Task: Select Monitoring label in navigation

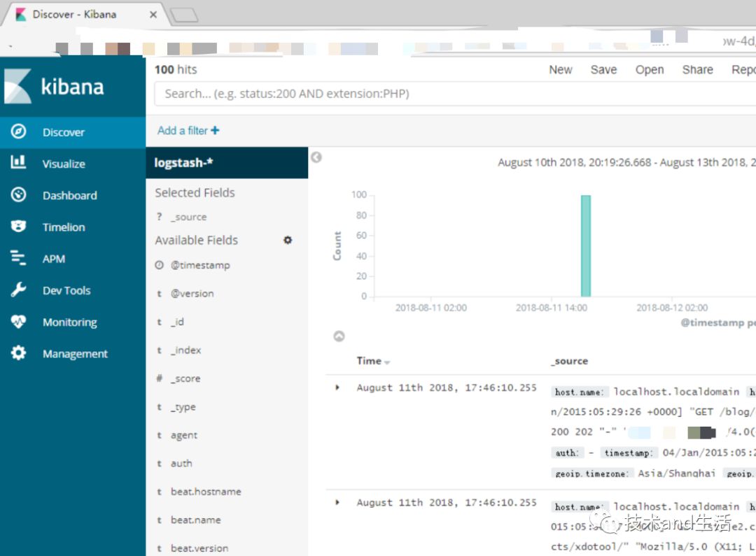Action: pos(70,322)
